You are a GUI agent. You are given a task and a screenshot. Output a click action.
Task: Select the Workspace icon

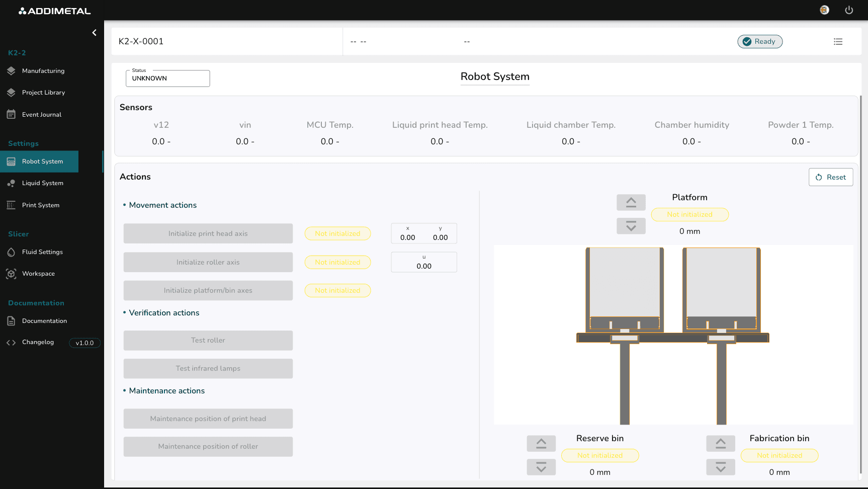pos(11,274)
